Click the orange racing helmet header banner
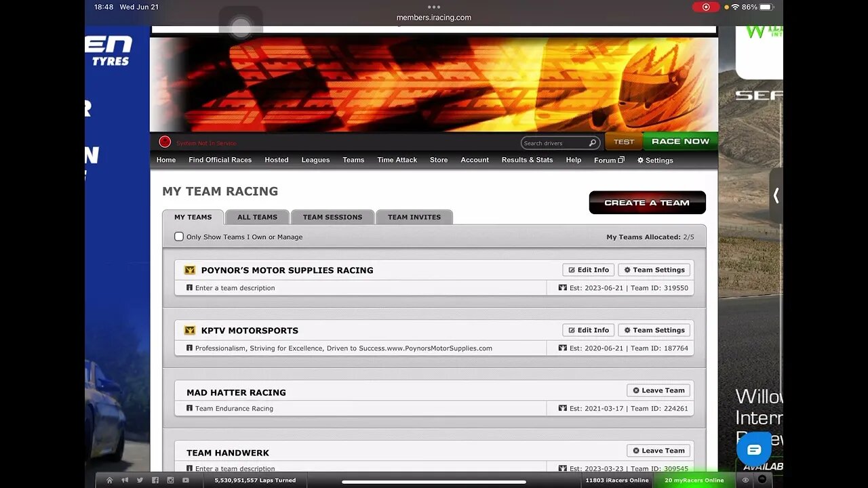Image resolution: width=868 pixels, height=488 pixels. [434, 84]
